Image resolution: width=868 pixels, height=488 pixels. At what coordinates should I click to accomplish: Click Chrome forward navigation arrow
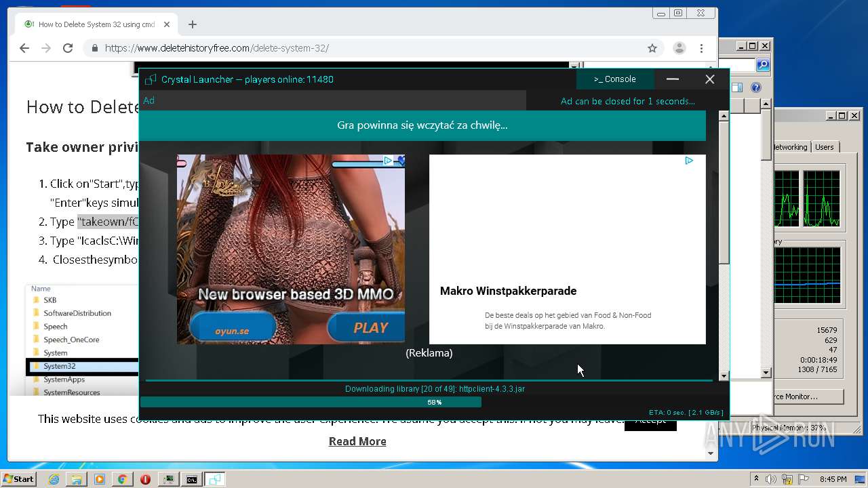tap(46, 48)
